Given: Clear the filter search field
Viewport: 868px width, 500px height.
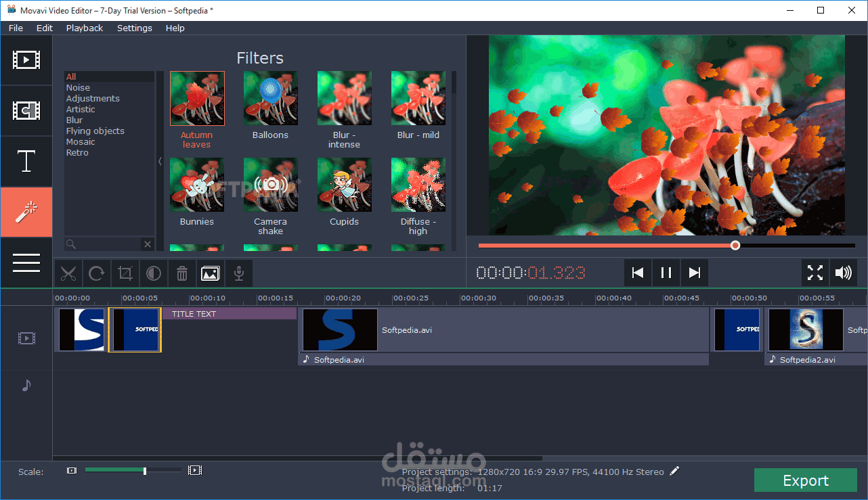Looking at the screenshot, I should coord(148,244).
